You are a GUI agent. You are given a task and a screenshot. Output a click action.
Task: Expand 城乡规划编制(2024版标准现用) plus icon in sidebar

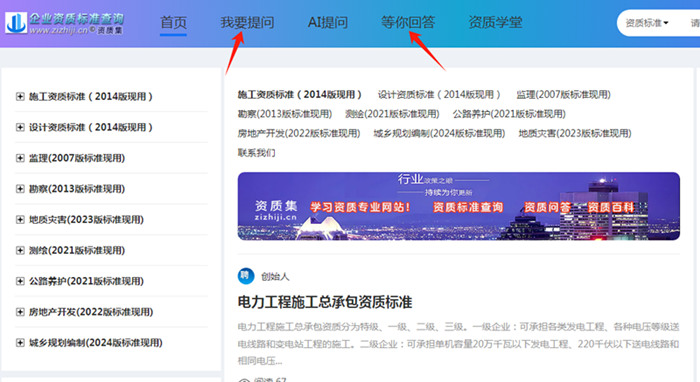[20, 343]
